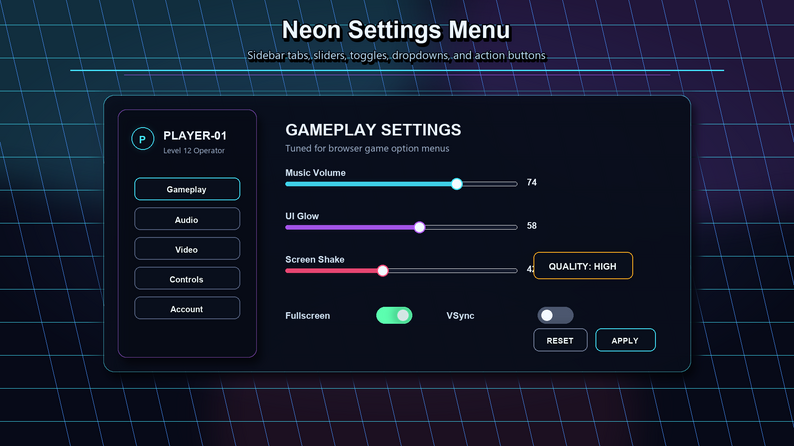Switch to the Audio tab
Viewport: 794px width, 446px height.
(187, 219)
